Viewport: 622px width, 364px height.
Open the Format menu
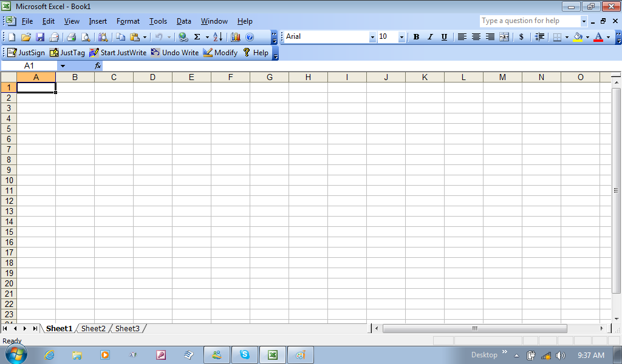tap(128, 21)
